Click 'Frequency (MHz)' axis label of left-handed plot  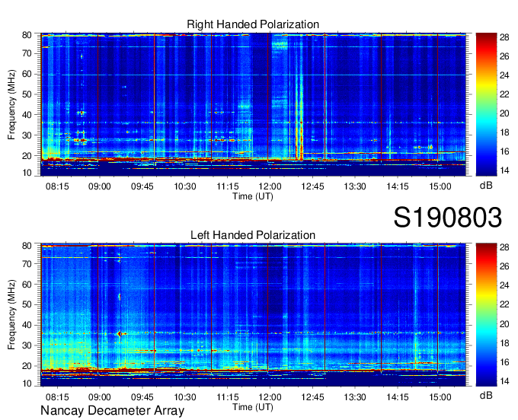point(11,315)
